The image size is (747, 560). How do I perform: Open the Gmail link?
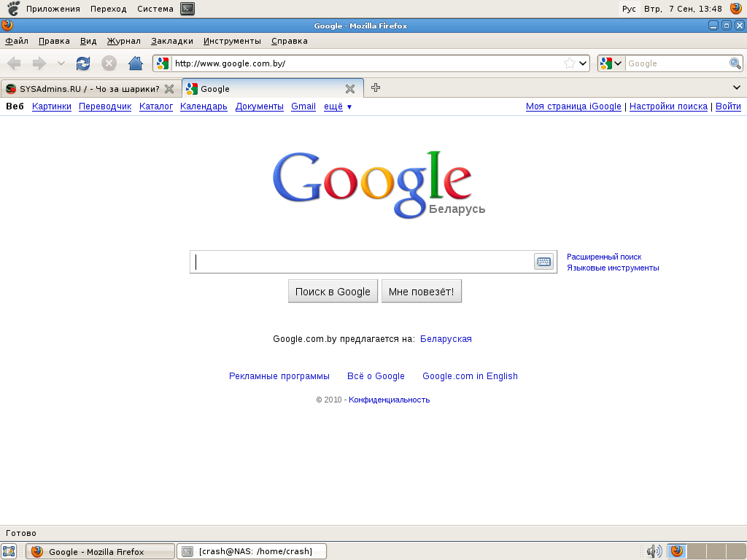coord(303,106)
